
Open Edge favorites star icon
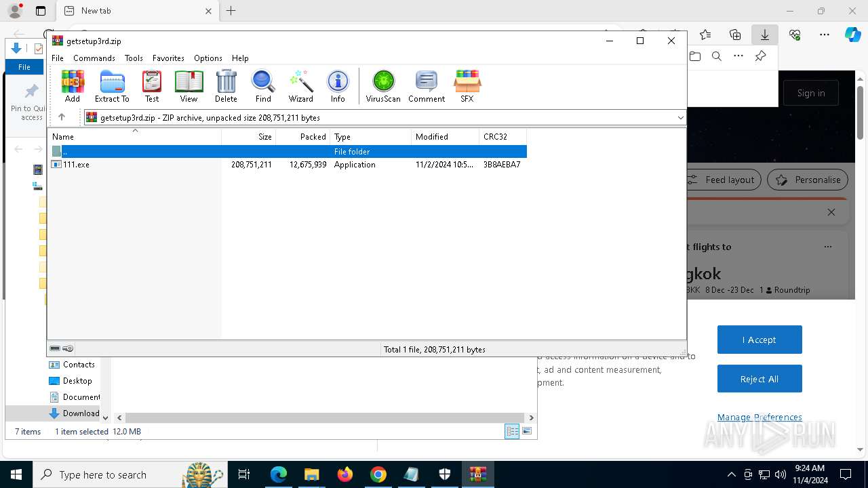pos(705,35)
